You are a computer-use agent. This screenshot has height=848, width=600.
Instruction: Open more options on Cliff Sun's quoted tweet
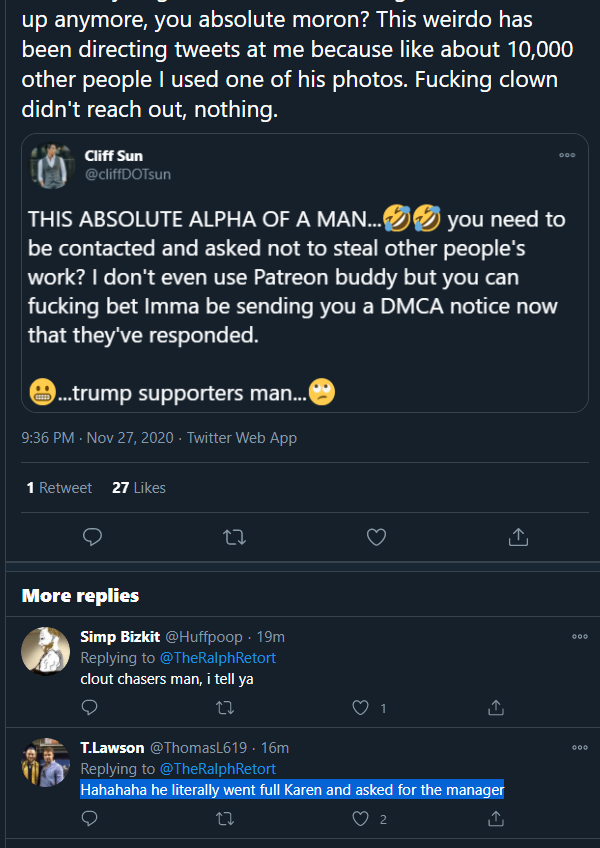(x=567, y=155)
